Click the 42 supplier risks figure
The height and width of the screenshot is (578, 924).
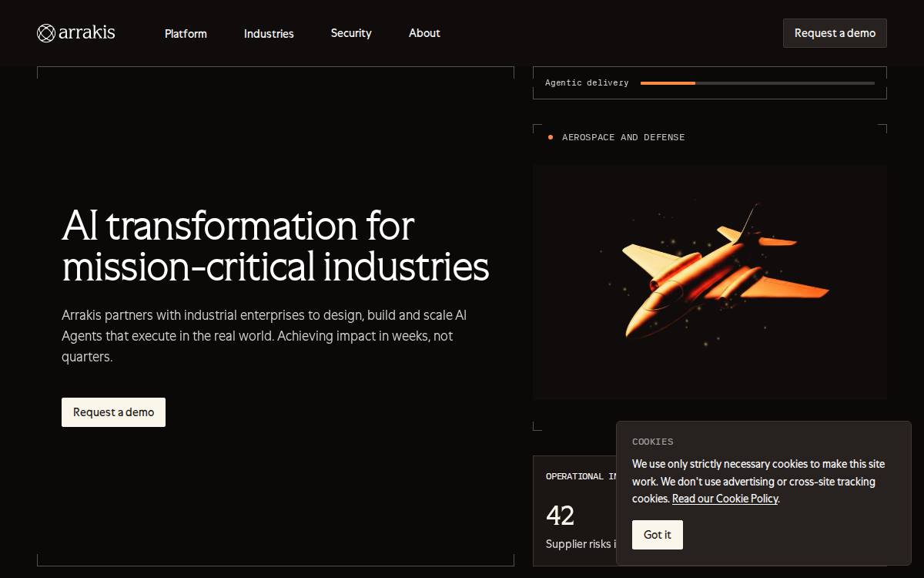561,516
